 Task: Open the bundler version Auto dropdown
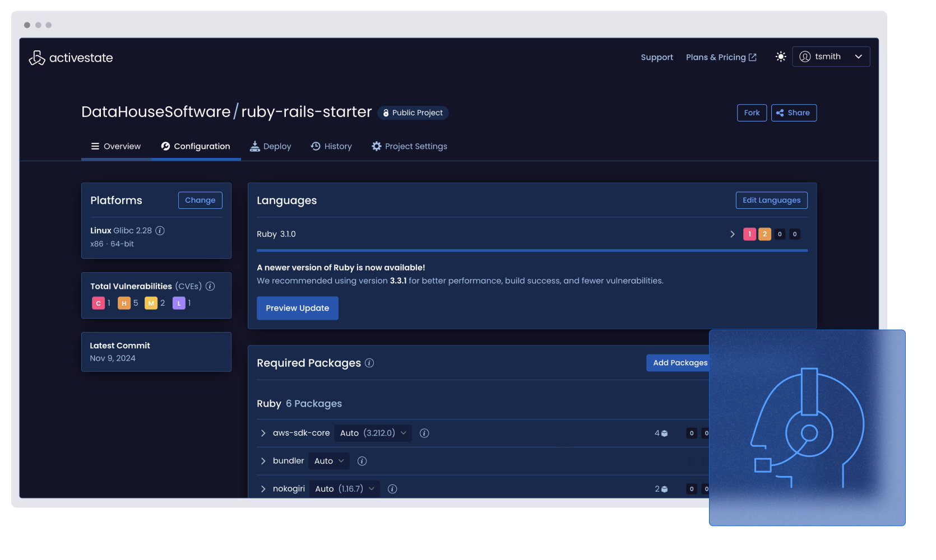329,461
